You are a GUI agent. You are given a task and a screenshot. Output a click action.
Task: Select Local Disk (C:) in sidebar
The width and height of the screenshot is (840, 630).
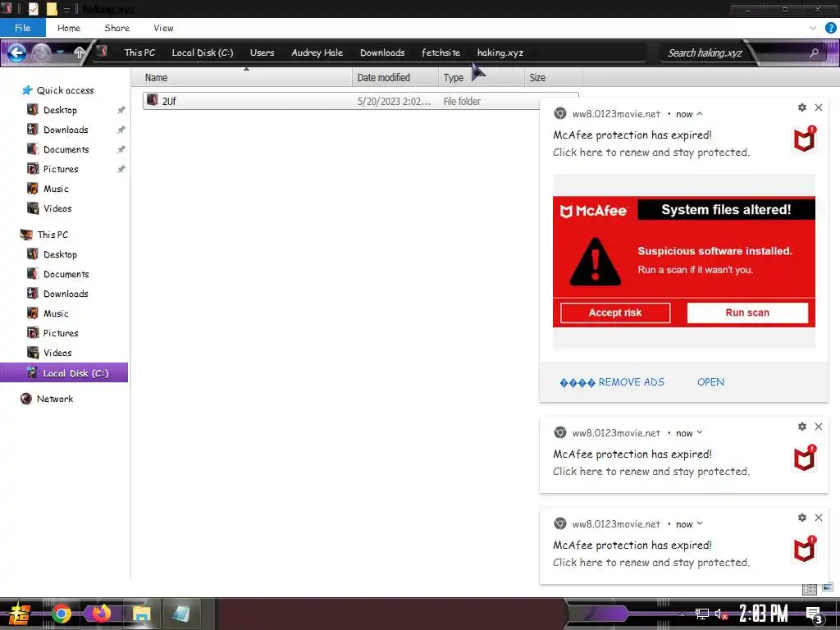click(64, 373)
